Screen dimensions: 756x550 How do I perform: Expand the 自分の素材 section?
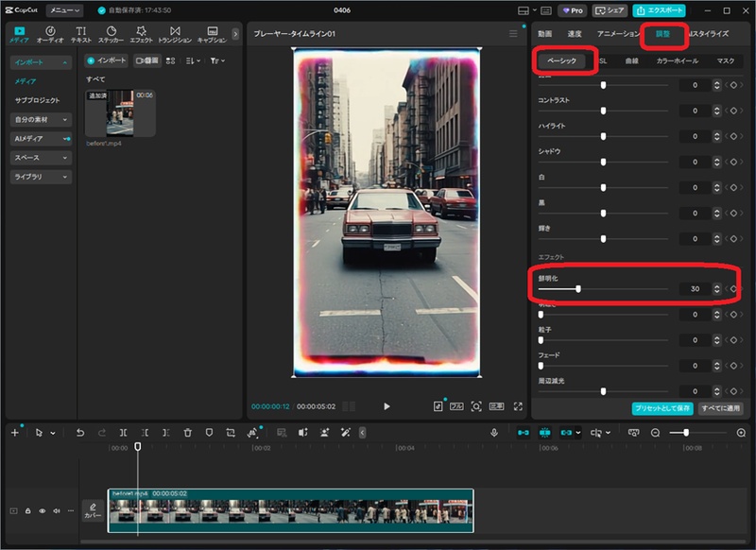coord(41,119)
